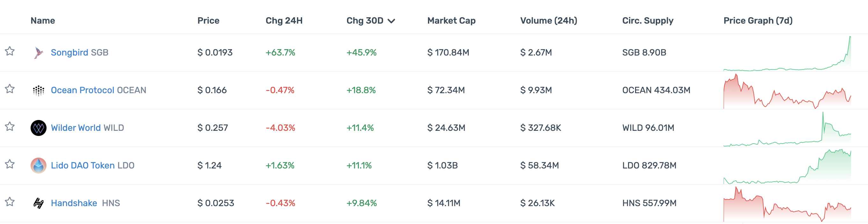The height and width of the screenshot is (224, 868).
Task: Click the Songbird bird logo icon
Action: coord(39,53)
